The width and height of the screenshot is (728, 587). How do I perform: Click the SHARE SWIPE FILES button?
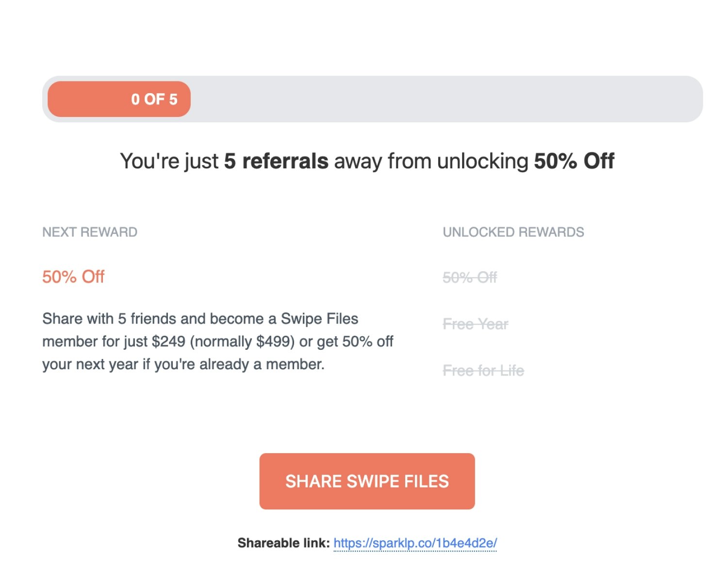(x=367, y=481)
